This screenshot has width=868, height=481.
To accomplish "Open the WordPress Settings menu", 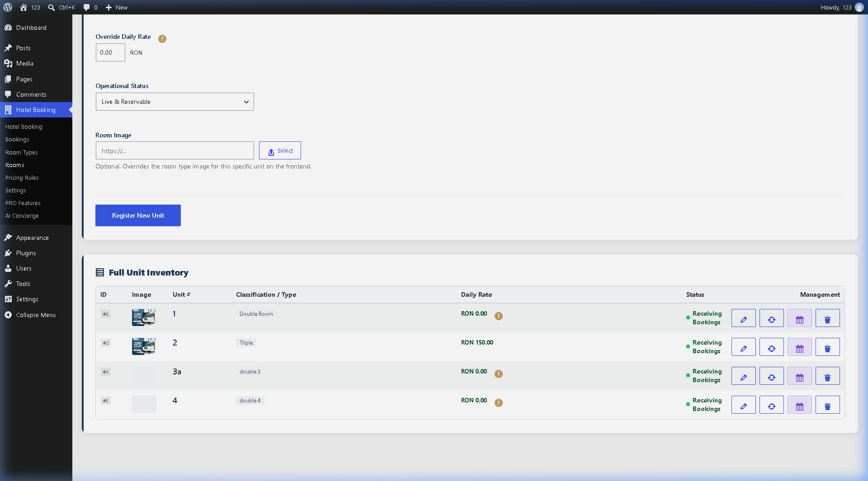I will (x=36, y=299).
